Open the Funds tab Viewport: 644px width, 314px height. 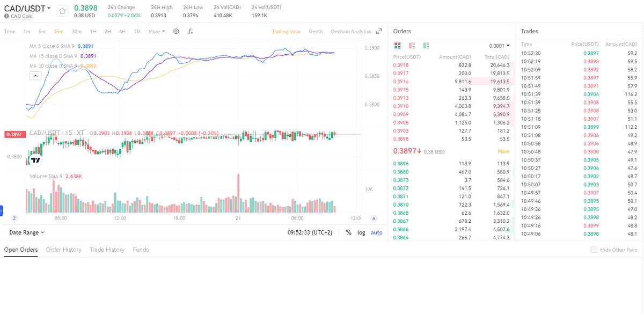141,250
